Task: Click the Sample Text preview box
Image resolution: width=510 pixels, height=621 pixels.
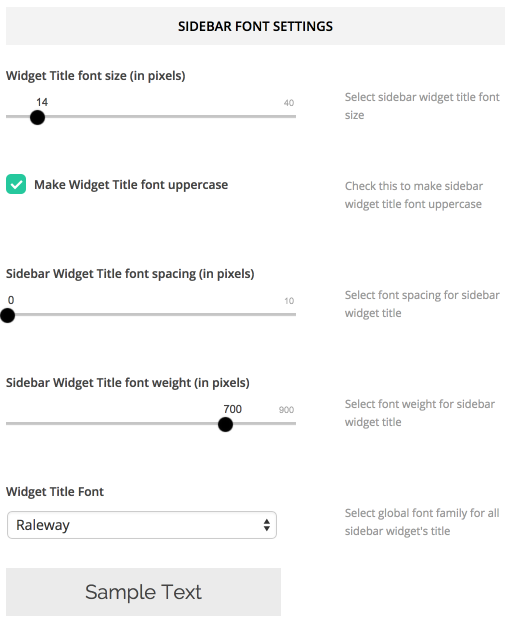Action: click(143, 592)
